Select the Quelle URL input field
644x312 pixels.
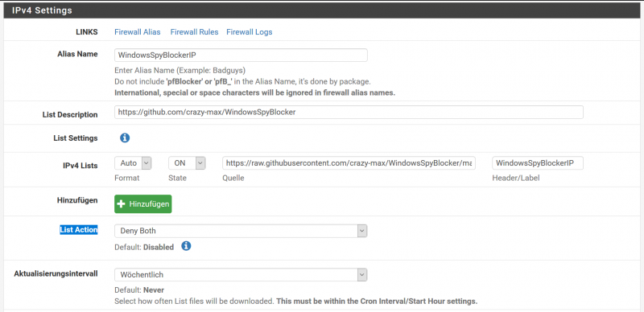tap(349, 163)
